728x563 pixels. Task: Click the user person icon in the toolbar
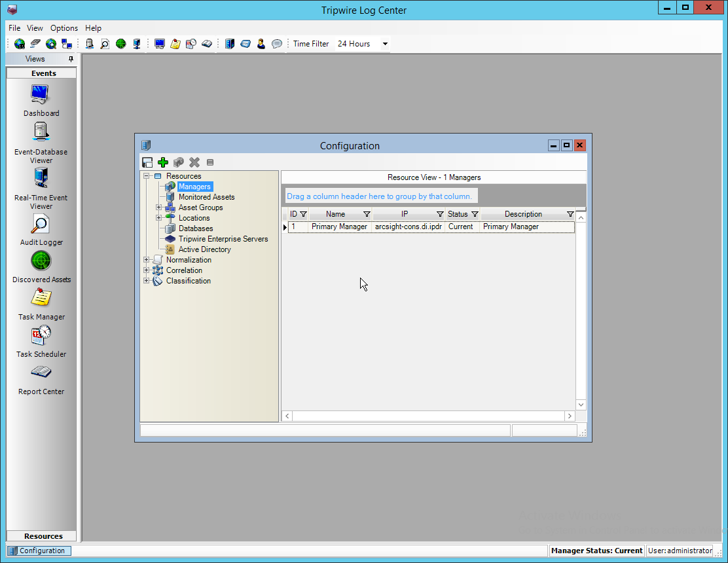tap(261, 44)
